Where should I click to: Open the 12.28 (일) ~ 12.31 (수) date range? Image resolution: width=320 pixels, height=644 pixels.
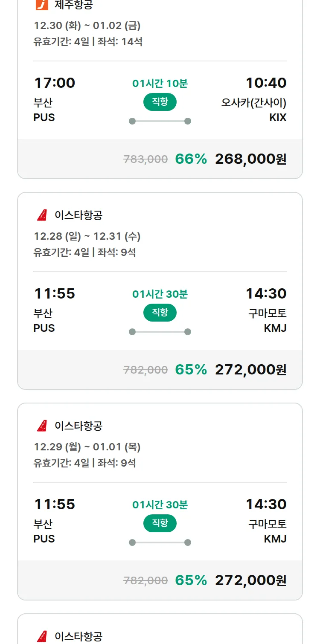(87, 236)
